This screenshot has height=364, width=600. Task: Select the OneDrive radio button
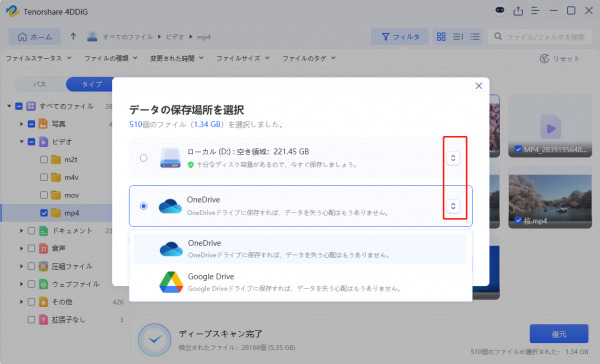pos(143,206)
